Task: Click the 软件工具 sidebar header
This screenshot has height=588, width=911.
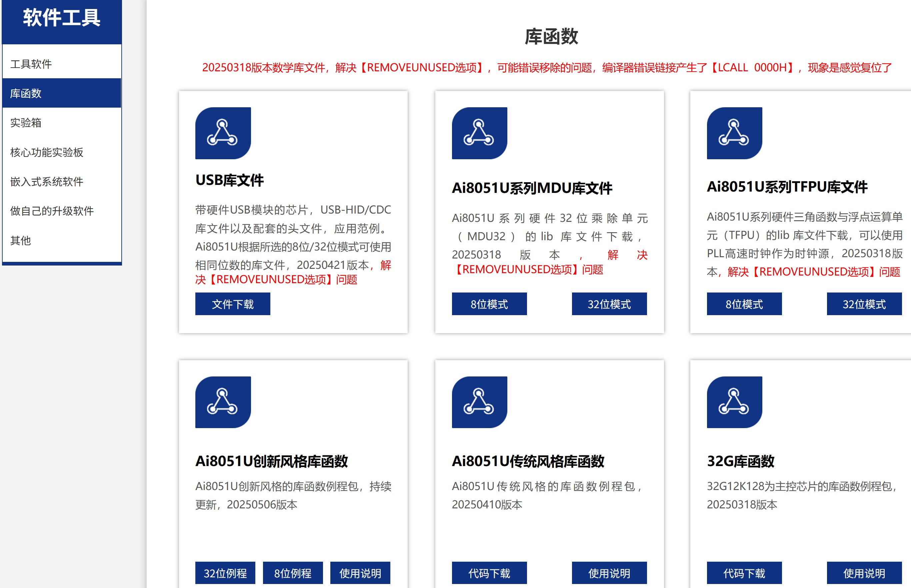Action: [x=62, y=18]
